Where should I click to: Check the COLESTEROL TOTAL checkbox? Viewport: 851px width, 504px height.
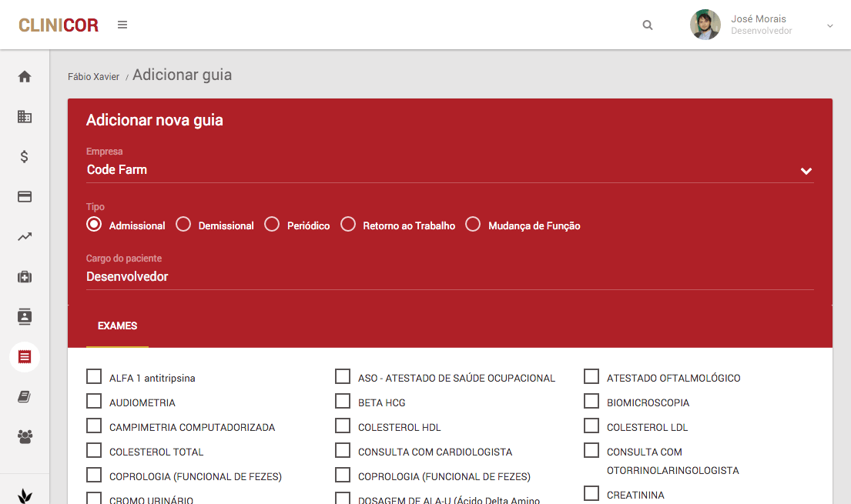tap(94, 450)
